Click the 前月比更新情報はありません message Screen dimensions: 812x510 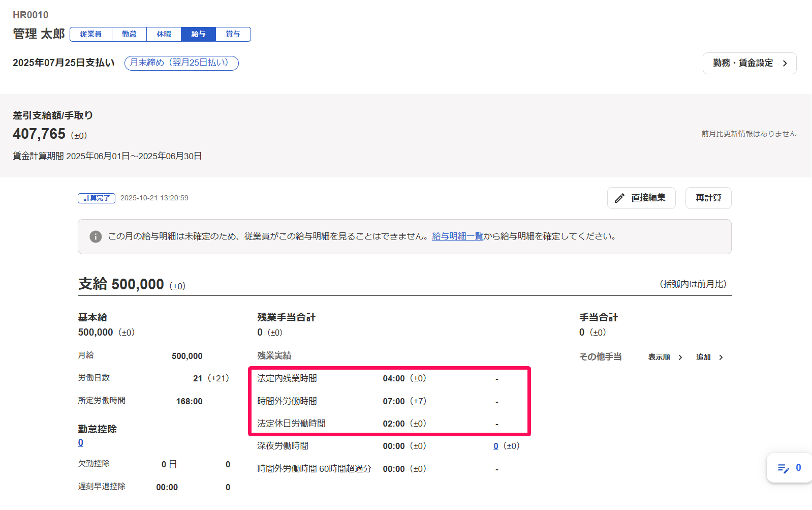(x=749, y=134)
